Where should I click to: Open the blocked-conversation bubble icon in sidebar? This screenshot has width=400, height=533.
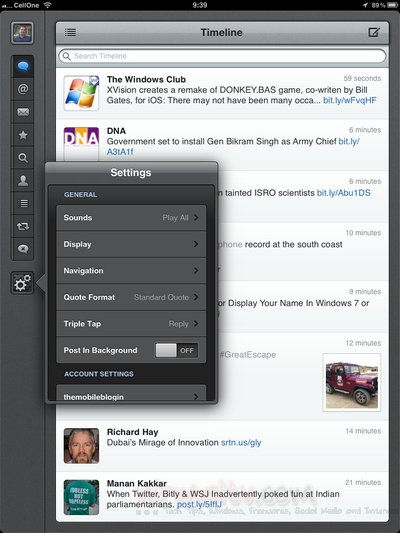click(x=23, y=249)
